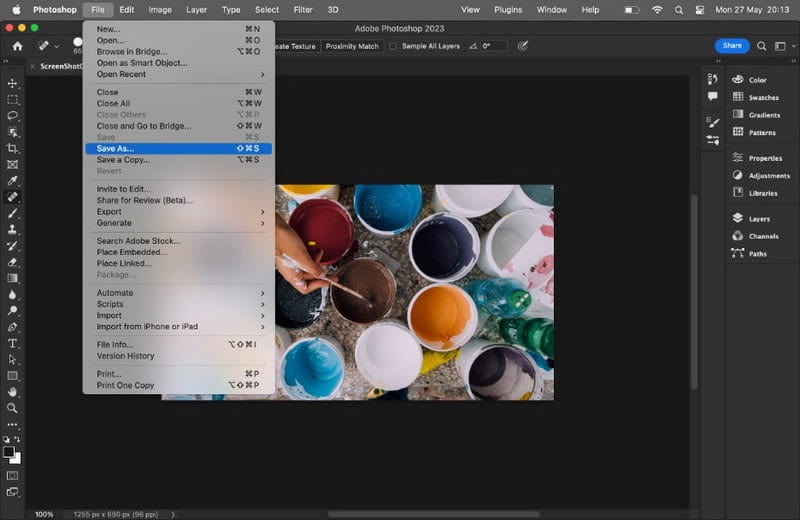
Task: Select the Gradient tool
Action: pos(12,279)
